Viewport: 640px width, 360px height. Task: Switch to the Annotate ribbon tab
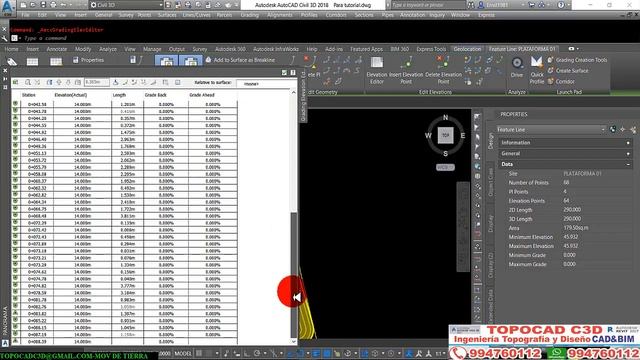click(57, 49)
